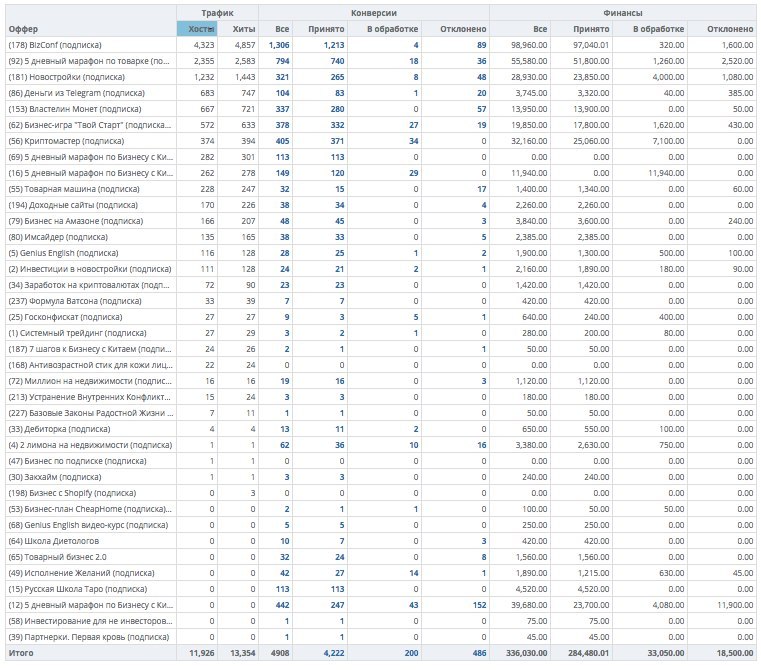
Task: Open rejected 57 for Властелин Монет
Action: [x=481, y=109]
